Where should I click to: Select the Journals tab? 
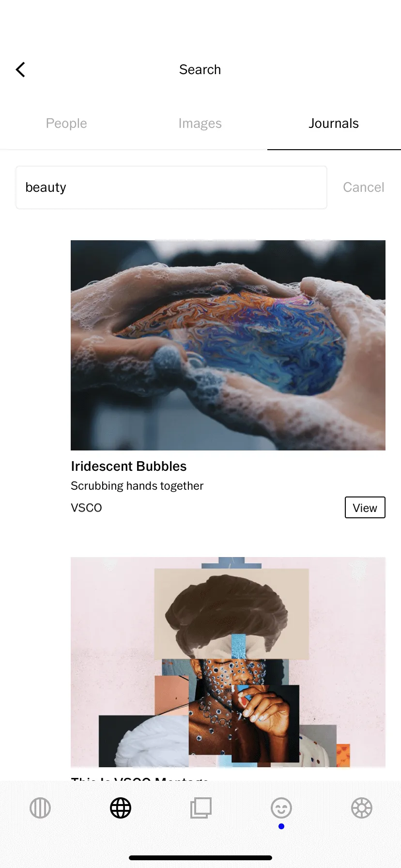[334, 124]
